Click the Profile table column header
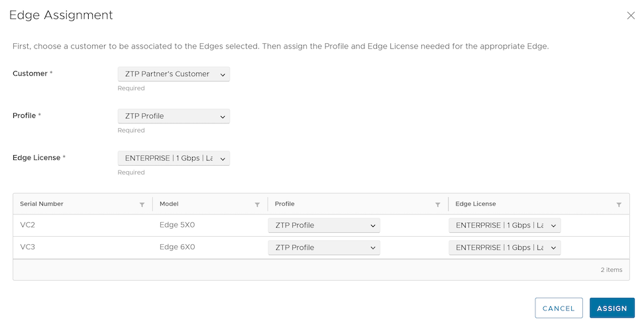 coord(285,204)
